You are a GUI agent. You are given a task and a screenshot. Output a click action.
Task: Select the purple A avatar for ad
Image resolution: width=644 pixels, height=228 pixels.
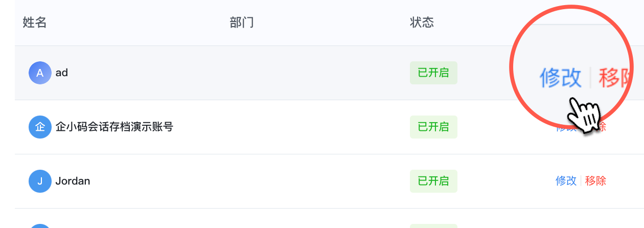tap(40, 73)
